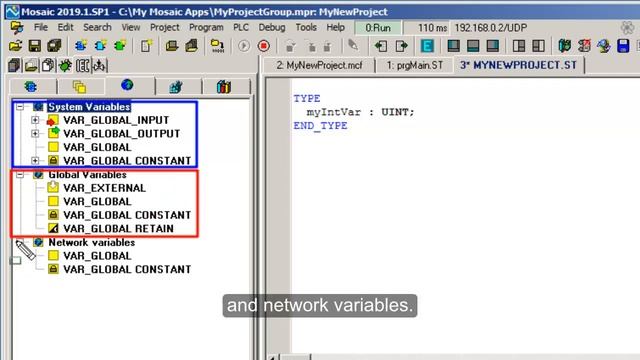The height and width of the screenshot is (360, 640).
Task: Click the blue floppy disk icon at right
Action: [623, 46]
